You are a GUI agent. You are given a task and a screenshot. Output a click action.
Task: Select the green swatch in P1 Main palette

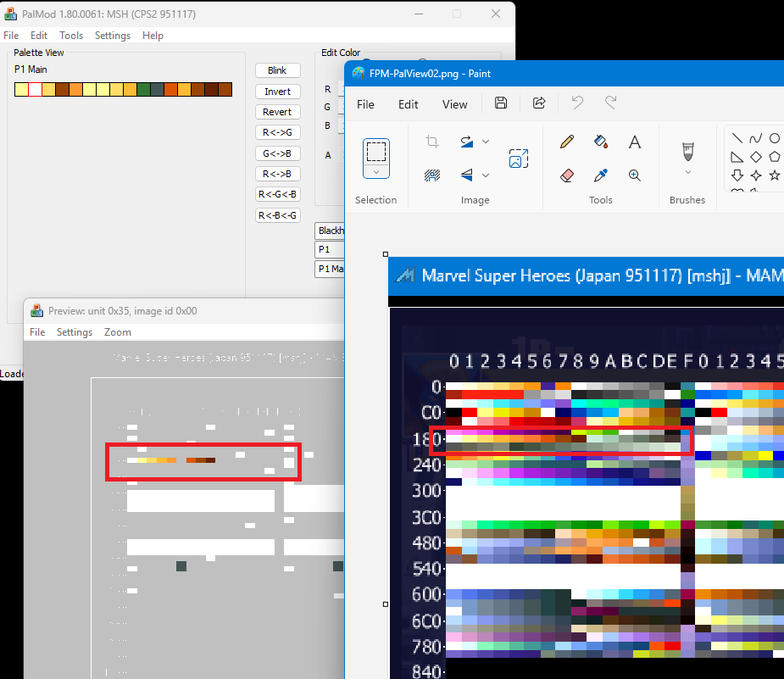click(143, 90)
